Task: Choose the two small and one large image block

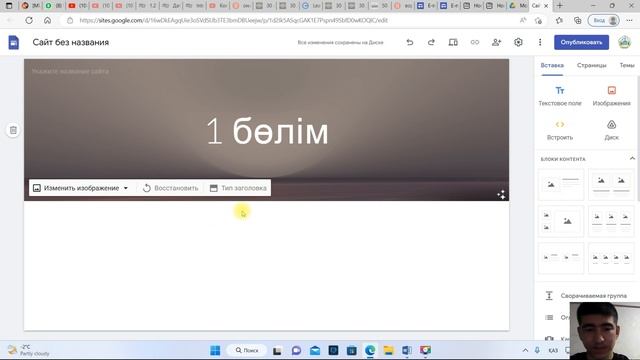Action: pos(561,221)
